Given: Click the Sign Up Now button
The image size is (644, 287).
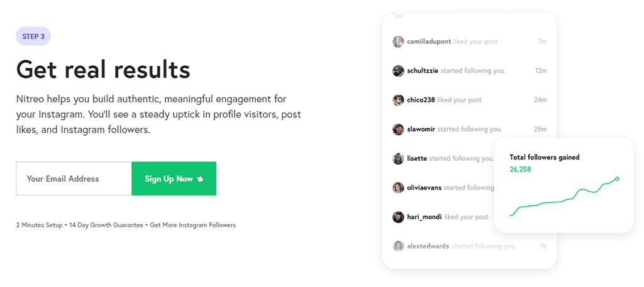Looking at the screenshot, I should [174, 179].
